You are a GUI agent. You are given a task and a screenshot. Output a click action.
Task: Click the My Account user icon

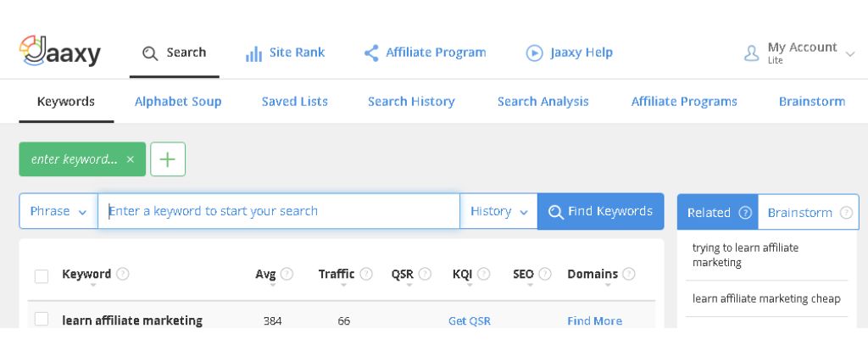pyautogui.click(x=751, y=53)
